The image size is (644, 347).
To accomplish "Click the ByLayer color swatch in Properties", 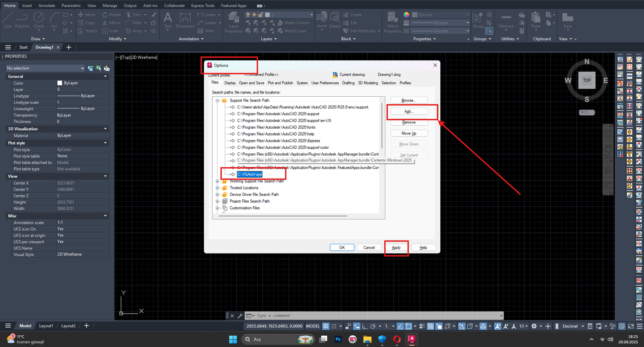I will tap(60, 83).
